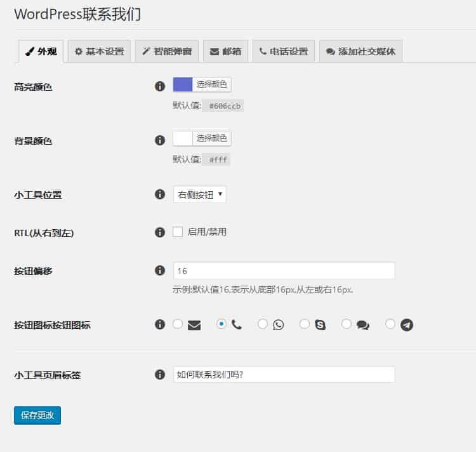Click info icon next to 按钮偏移

tap(160, 270)
